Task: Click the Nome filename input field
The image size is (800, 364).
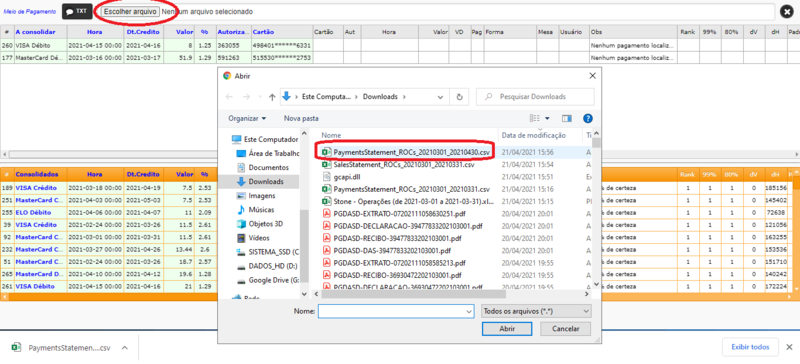Action: 391,311
